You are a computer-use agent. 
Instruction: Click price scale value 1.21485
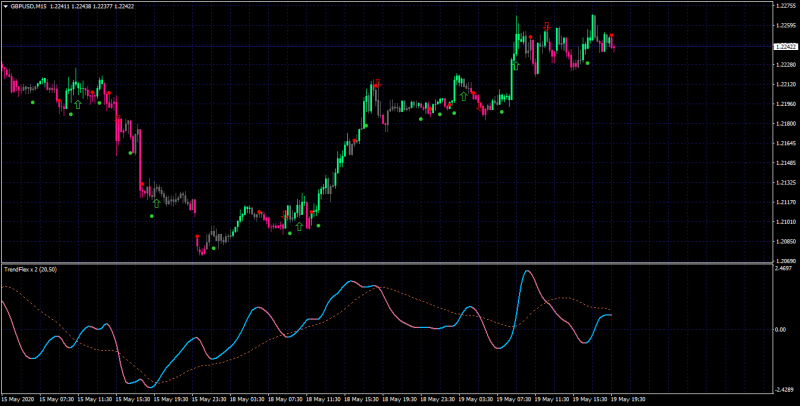coord(785,163)
